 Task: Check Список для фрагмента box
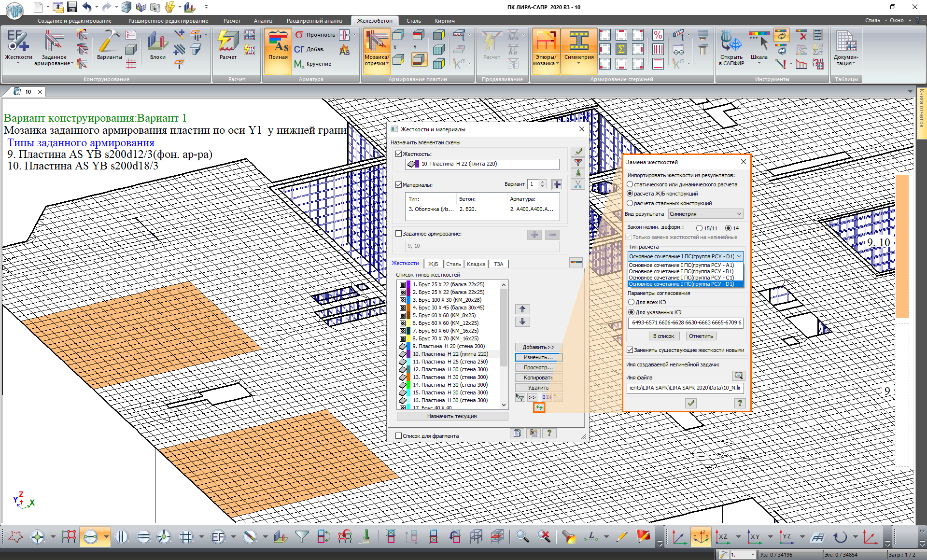[x=399, y=436]
